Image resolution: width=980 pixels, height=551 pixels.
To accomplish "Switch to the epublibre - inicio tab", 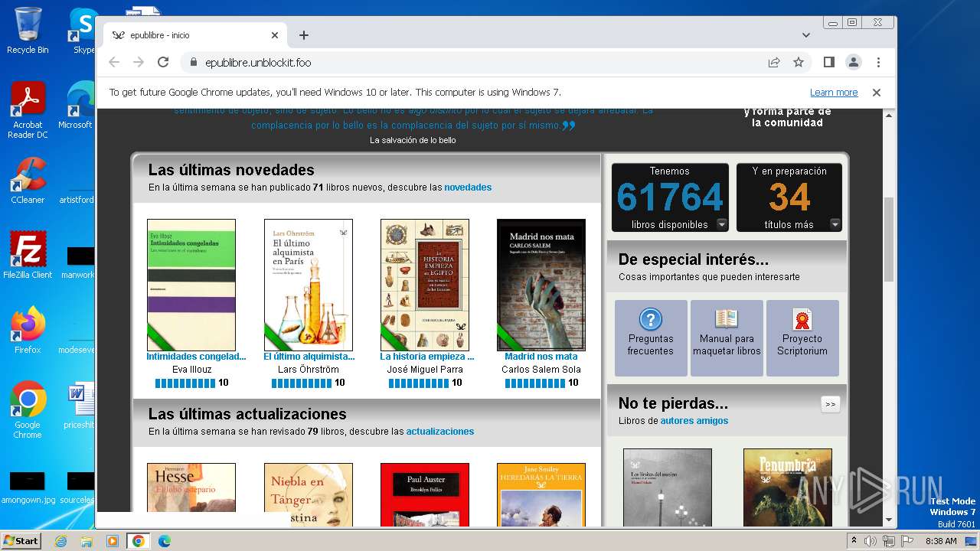I will [x=195, y=35].
